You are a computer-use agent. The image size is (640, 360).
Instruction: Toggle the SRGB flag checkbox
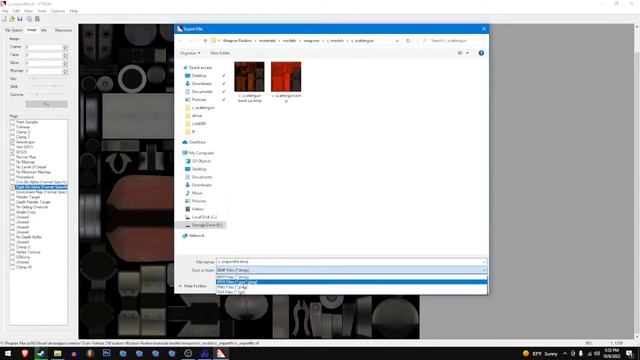coord(12,152)
